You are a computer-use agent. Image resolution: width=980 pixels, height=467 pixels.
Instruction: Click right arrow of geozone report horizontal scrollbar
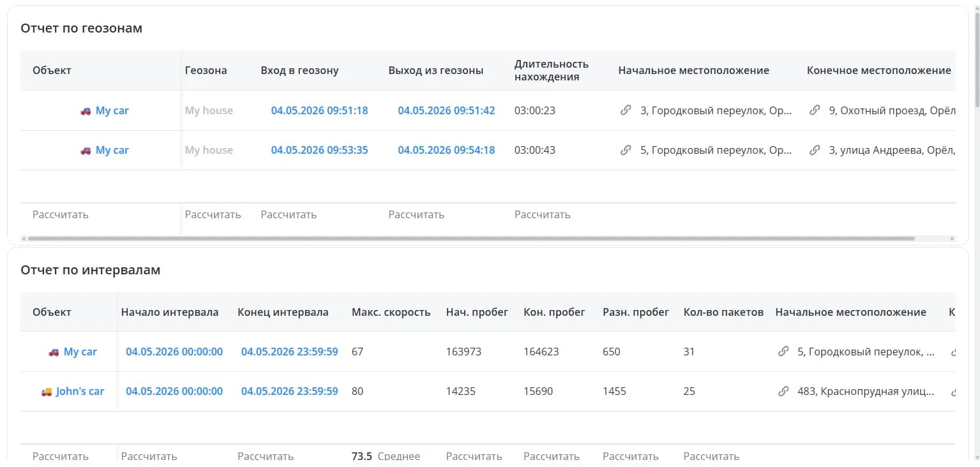point(953,239)
